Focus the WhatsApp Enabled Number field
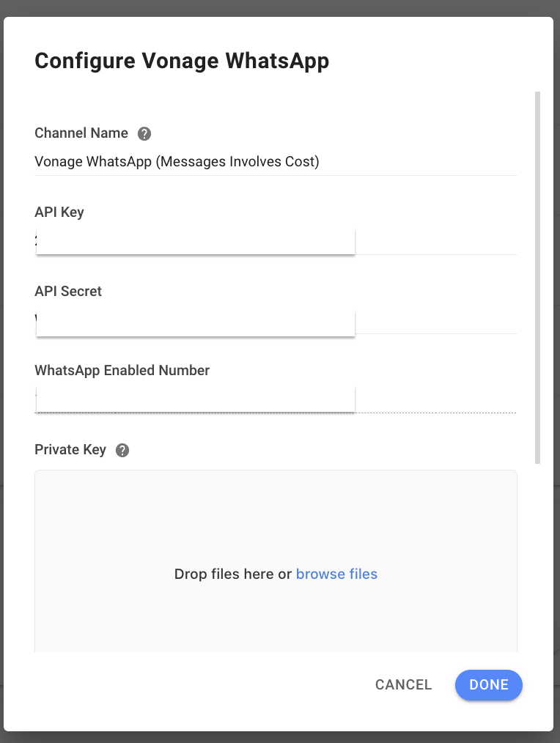The image size is (560, 743). (x=276, y=399)
